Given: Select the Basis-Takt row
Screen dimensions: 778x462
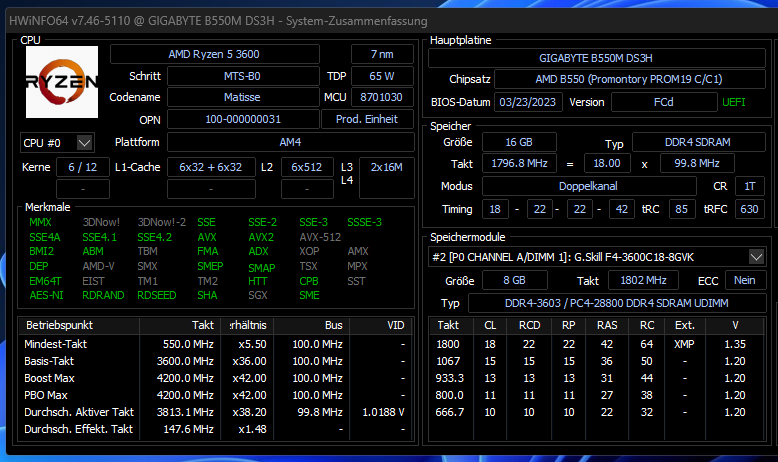Looking at the screenshot, I should tap(215, 361).
